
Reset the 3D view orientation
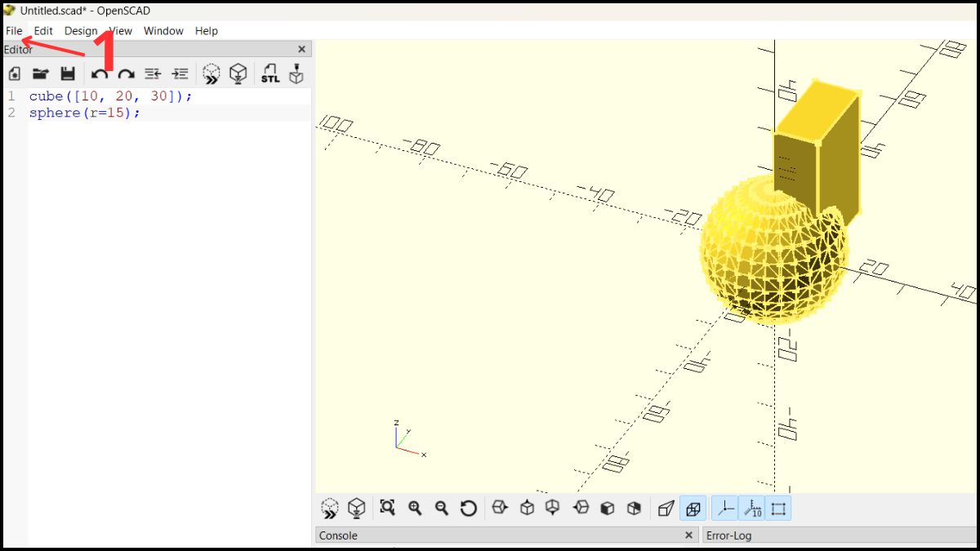pyautogui.click(x=468, y=509)
